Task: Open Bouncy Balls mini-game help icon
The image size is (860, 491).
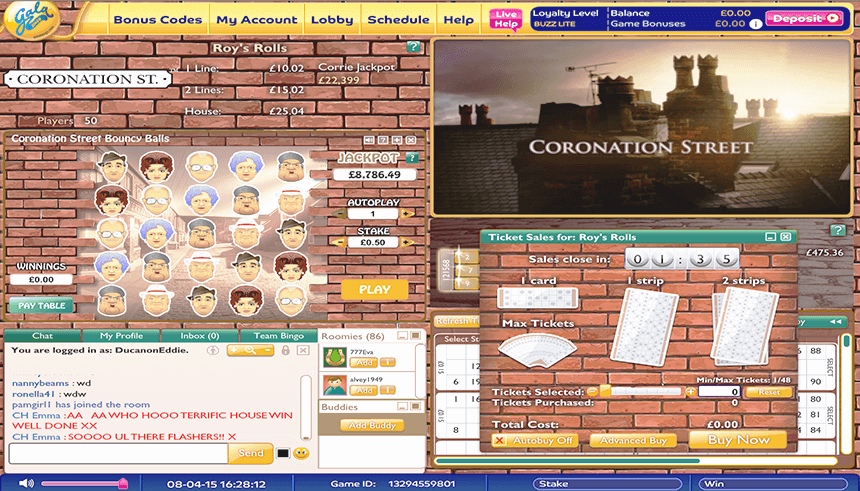Action: [x=383, y=140]
